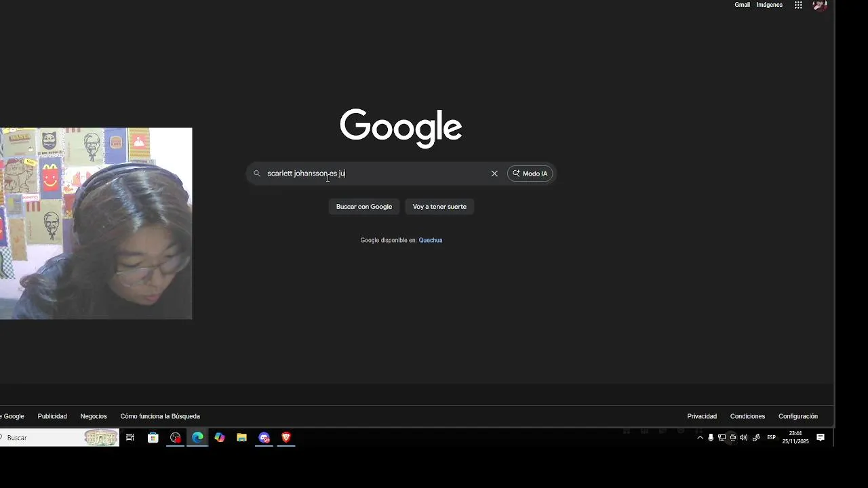
Task: Click Voy a tener suerte button
Action: [439, 207]
